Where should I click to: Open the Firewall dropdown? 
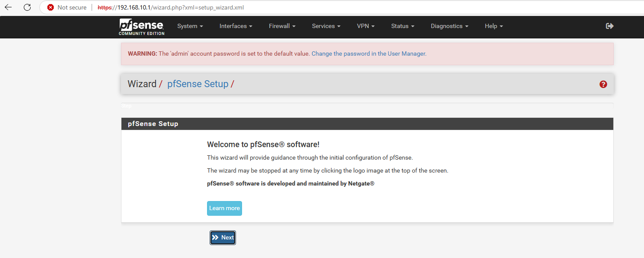[282, 26]
